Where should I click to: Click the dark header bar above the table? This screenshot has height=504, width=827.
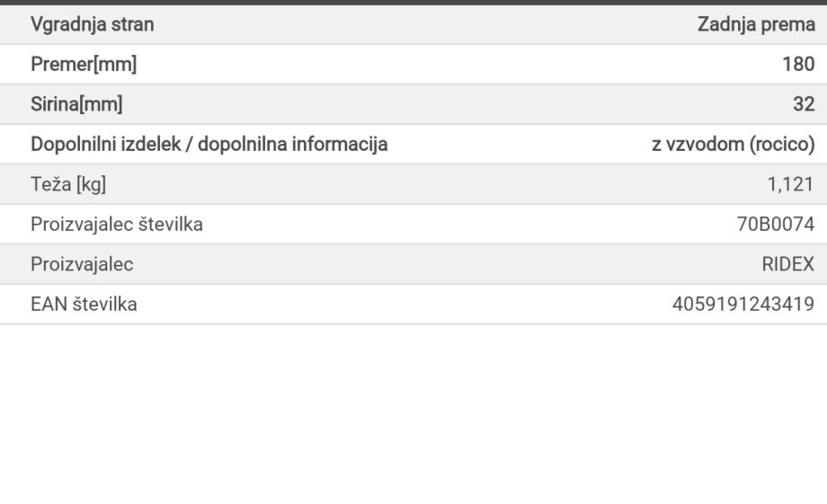(413, 3)
